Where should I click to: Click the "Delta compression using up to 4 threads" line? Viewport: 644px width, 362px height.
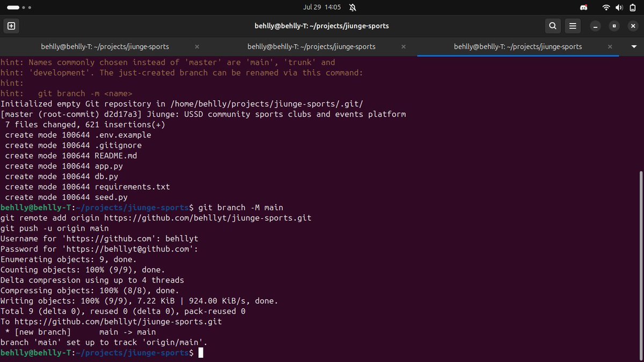point(92,280)
